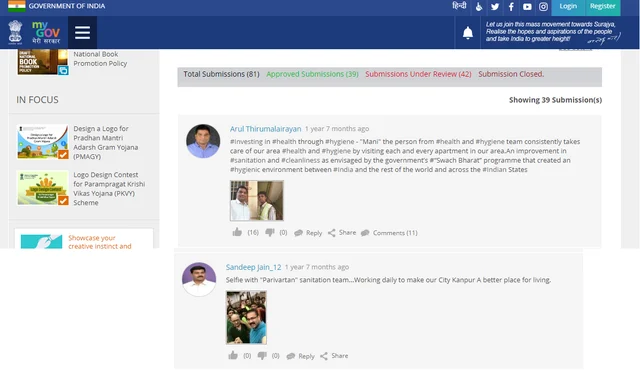640x376 pixels.
Task: Dislike Arul Thirumalairayan's submission
Action: pos(270,232)
